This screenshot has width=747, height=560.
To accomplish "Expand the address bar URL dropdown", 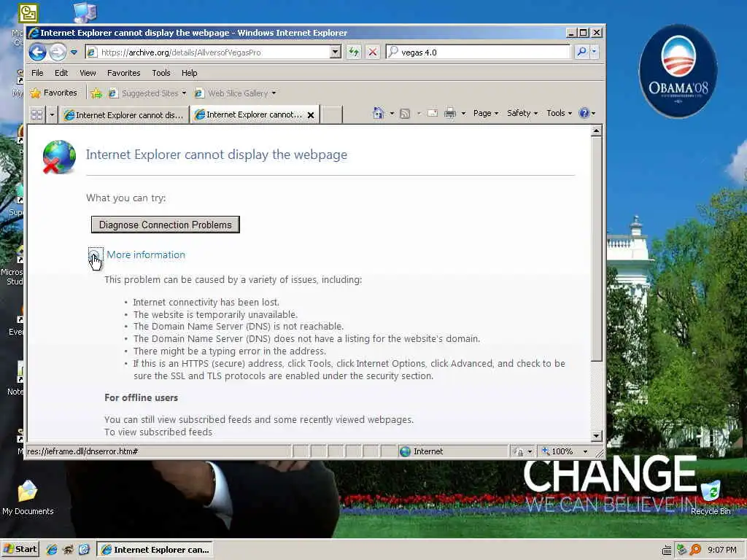I will tap(336, 52).
